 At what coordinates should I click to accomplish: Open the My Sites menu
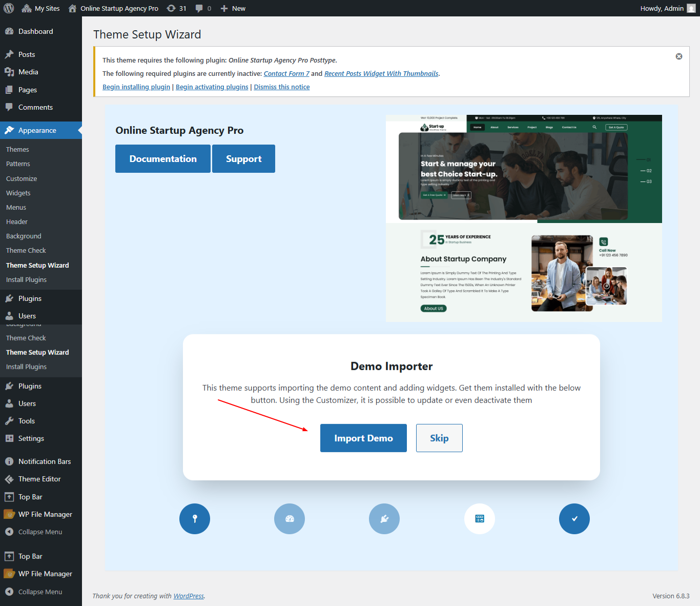[41, 8]
